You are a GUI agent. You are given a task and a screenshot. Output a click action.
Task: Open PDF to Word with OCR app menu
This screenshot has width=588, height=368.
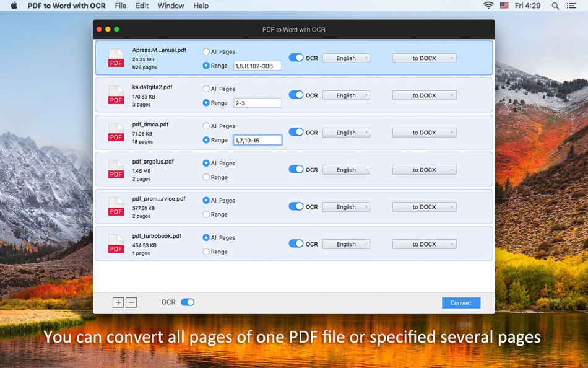[66, 6]
